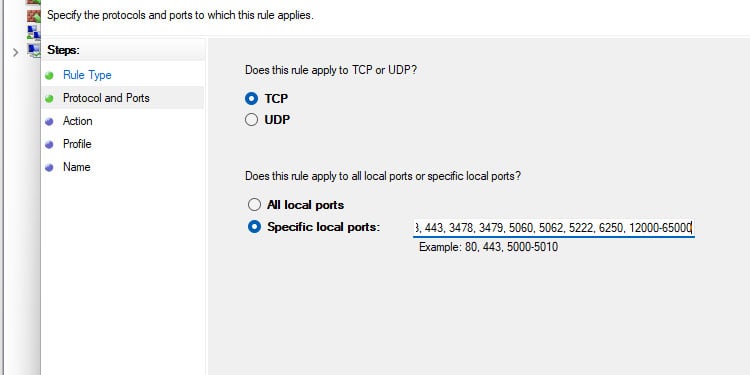The height and width of the screenshot is (375, 750).
Task: Select the Protocol and Ports step
Action: pos(106,98)
